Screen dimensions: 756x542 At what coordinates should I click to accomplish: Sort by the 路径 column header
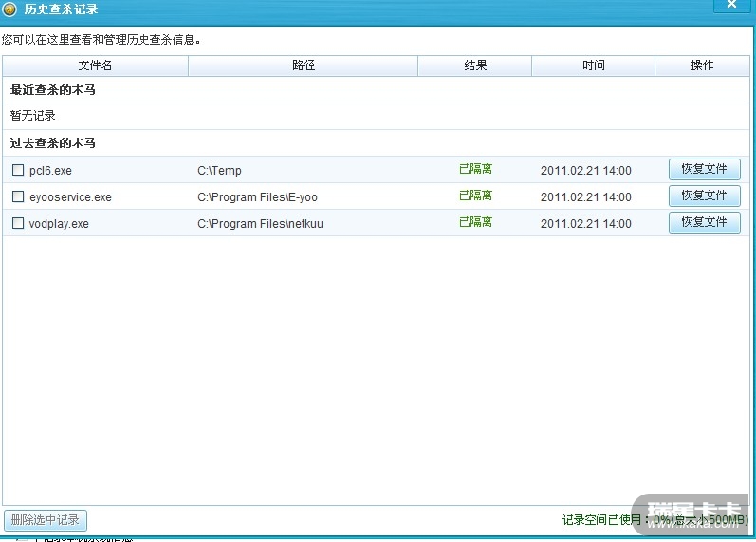click(304, 65)
